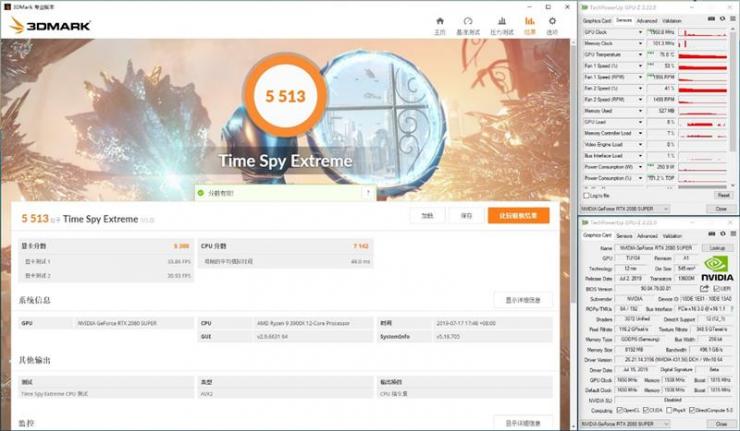740x431 pixels.
Task: Click the Reset button in sensors window
Action: 723,195
